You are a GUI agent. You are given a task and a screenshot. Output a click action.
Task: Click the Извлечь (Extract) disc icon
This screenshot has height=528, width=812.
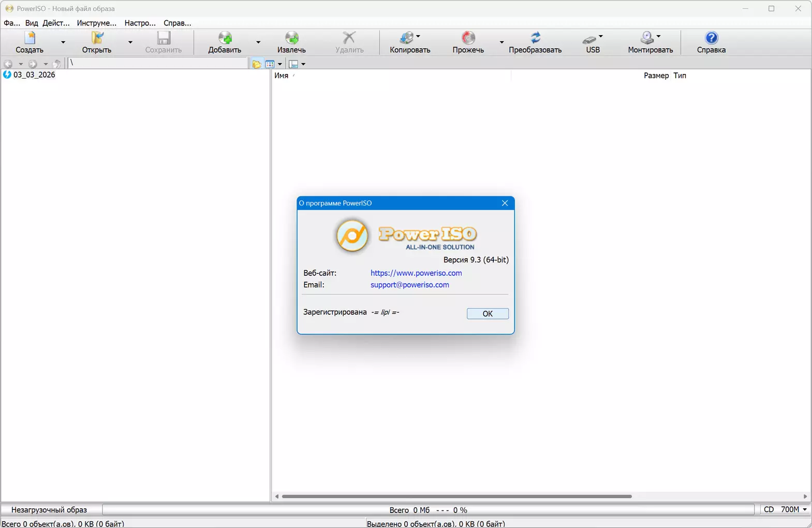291,38
